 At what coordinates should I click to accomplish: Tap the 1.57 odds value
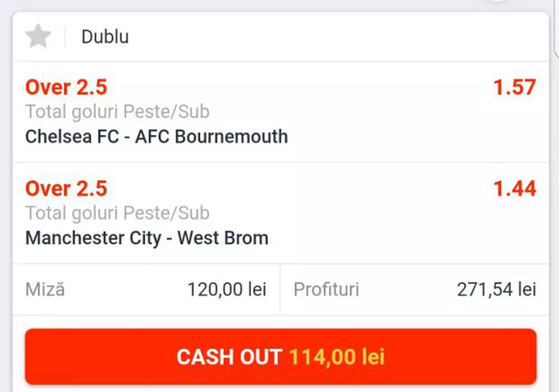click(x=516, y=87)
